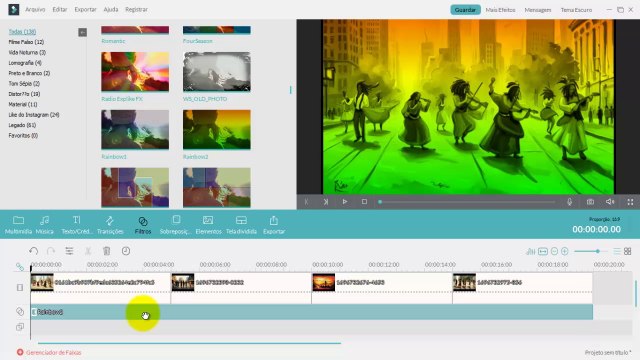Open the Registrar menu

(136, 9)
